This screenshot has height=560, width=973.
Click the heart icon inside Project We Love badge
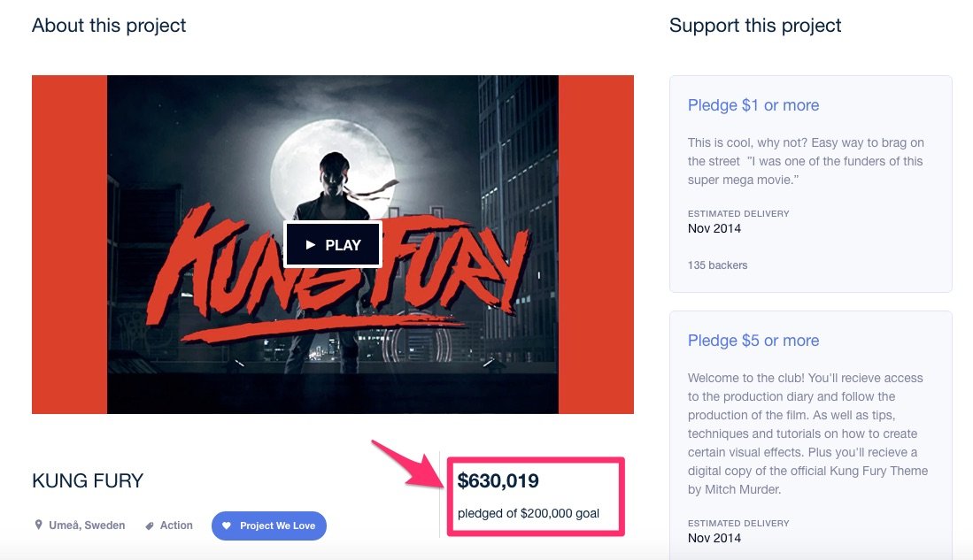tap(226, 525)
